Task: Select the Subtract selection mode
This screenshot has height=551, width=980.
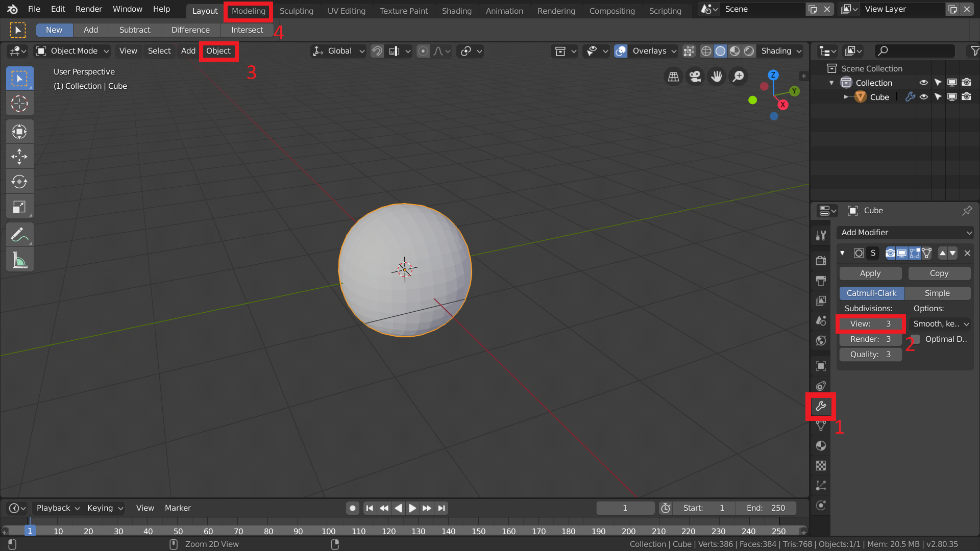Action: point(135,30)
